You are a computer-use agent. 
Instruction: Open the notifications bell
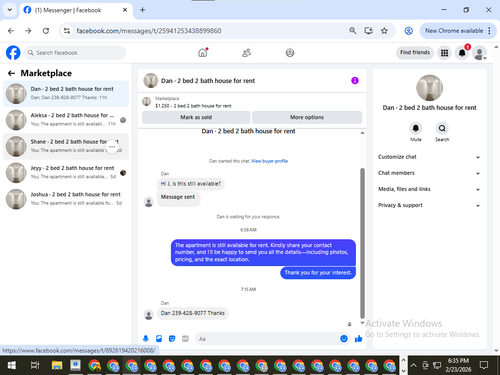462,53
